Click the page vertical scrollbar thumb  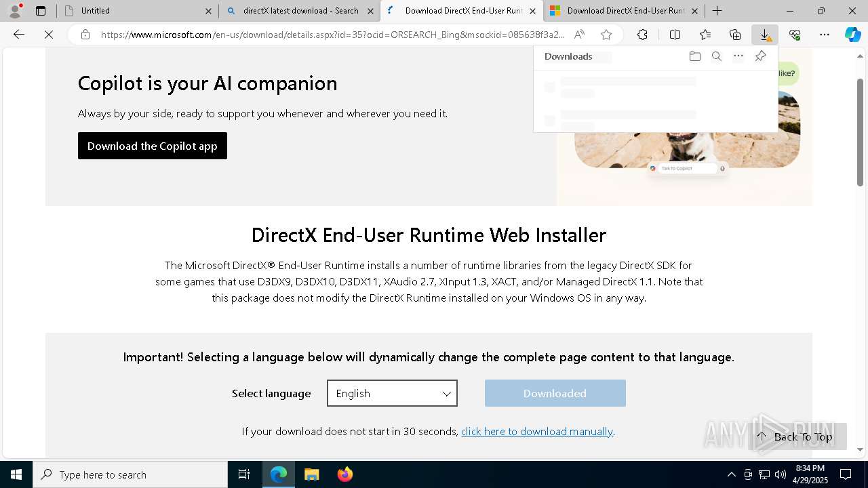coord(861,132)
